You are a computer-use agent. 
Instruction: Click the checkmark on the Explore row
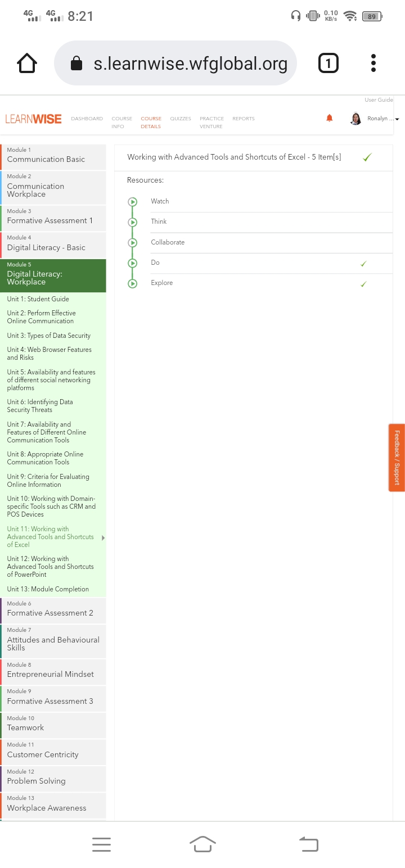363,283
